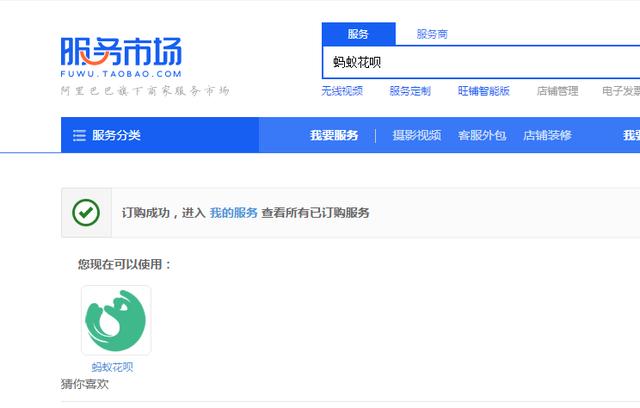Image resolution: width=640 pixels, height=408 pixels.
Task: Focus the search field containing 蚂蚁花呗
Action: pos(481,62)
